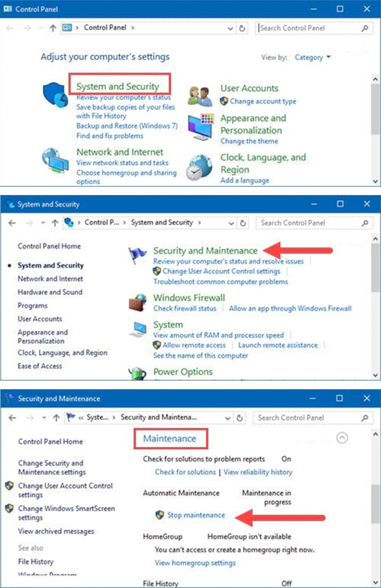
Task: Click the User Accounts people icon
Action: coord(200,96)
